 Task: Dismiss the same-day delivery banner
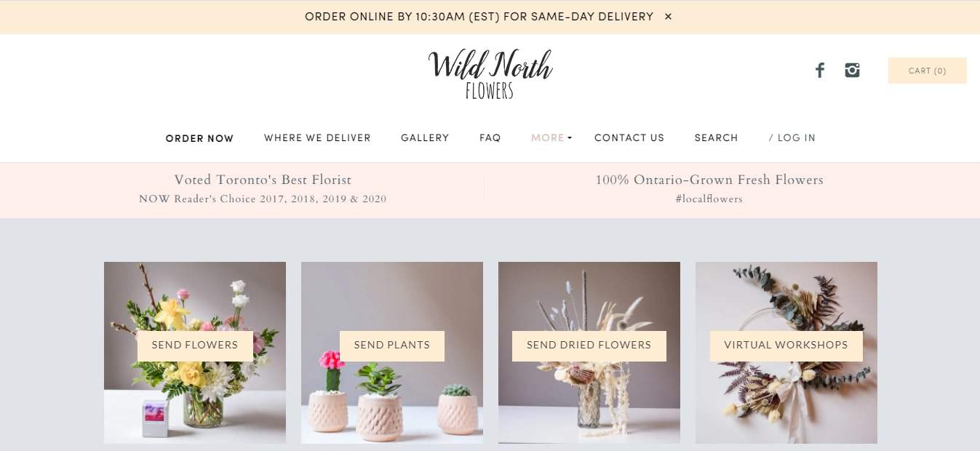(668, 17)
